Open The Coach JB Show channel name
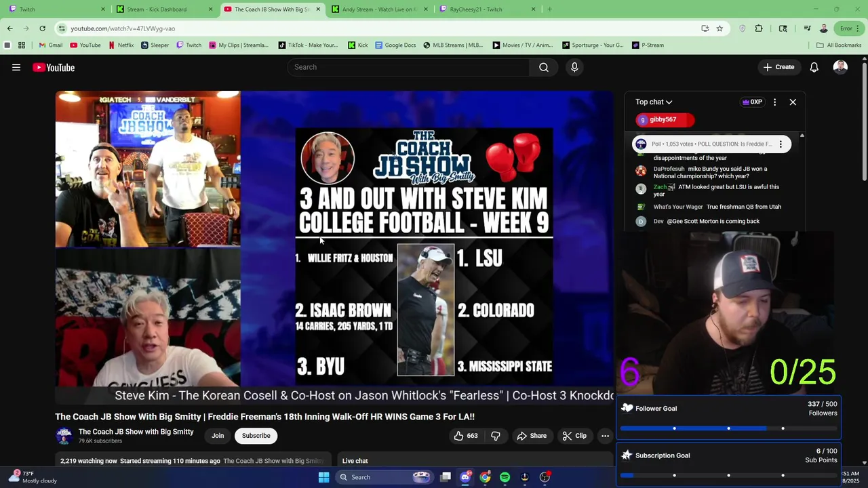Image resolution: width=868 pixels, height=488 pixels. [x=136, y=432]
